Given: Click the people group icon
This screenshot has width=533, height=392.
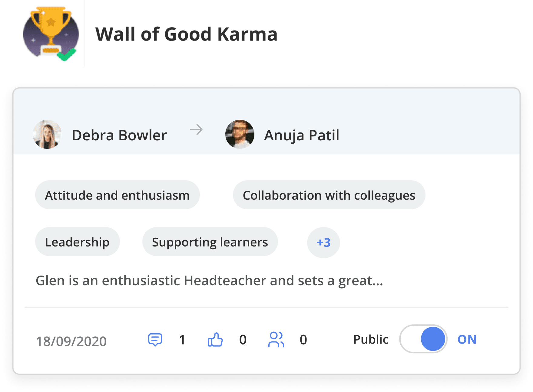Looking at the screenshot, I should [x=276, y=340].
